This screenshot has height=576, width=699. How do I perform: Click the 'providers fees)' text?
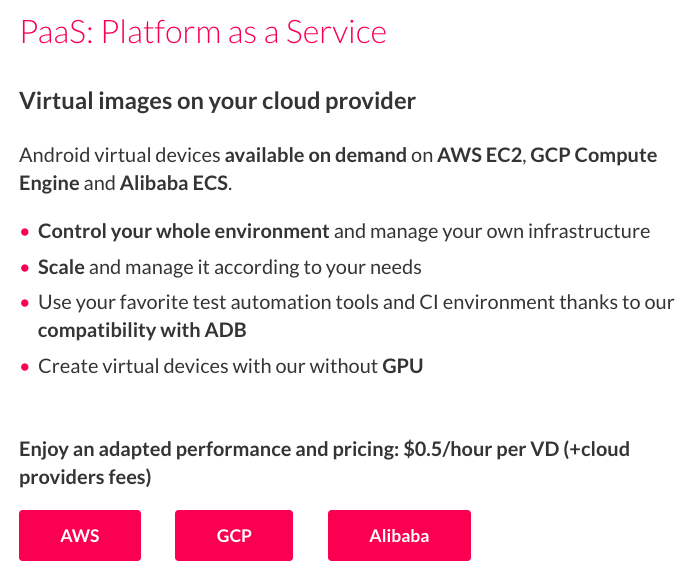click(x=86, y=477)
